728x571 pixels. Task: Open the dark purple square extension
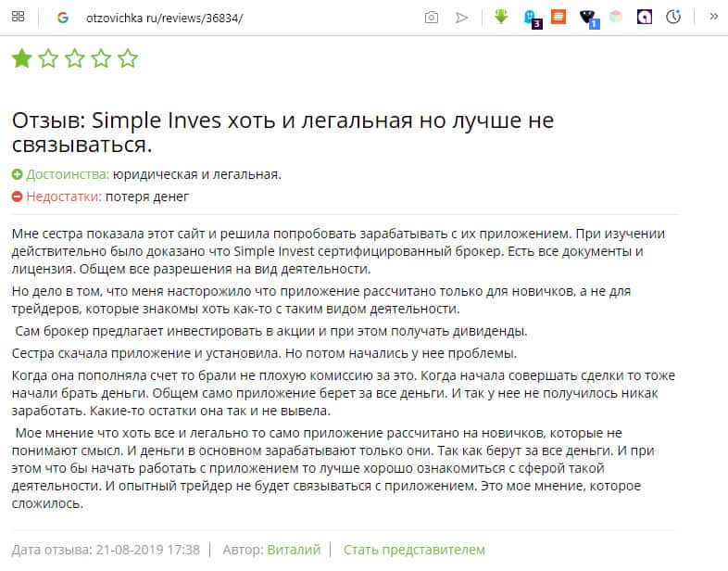[645, 17]
